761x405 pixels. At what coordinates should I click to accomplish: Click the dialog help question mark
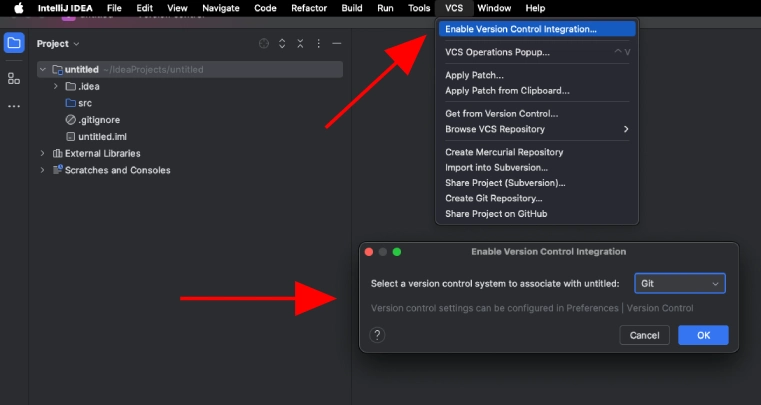pos(377,335)
